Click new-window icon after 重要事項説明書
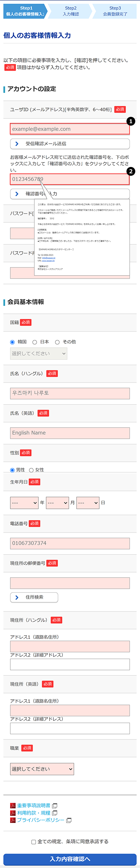 tap(54, 806)
